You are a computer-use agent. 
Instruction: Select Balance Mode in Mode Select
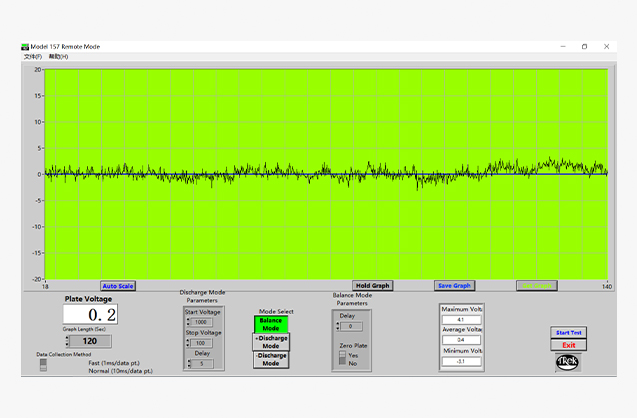[271, 325]
